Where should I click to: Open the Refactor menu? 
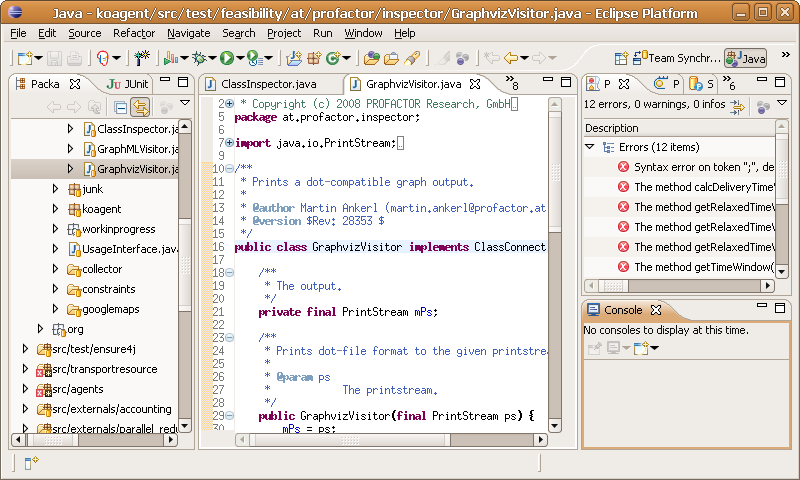pos(134,33)
